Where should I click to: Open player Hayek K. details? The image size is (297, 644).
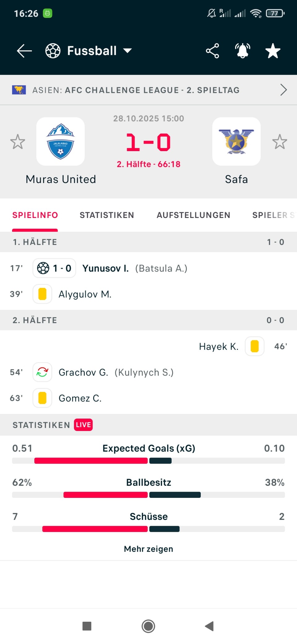click(219, 346)
